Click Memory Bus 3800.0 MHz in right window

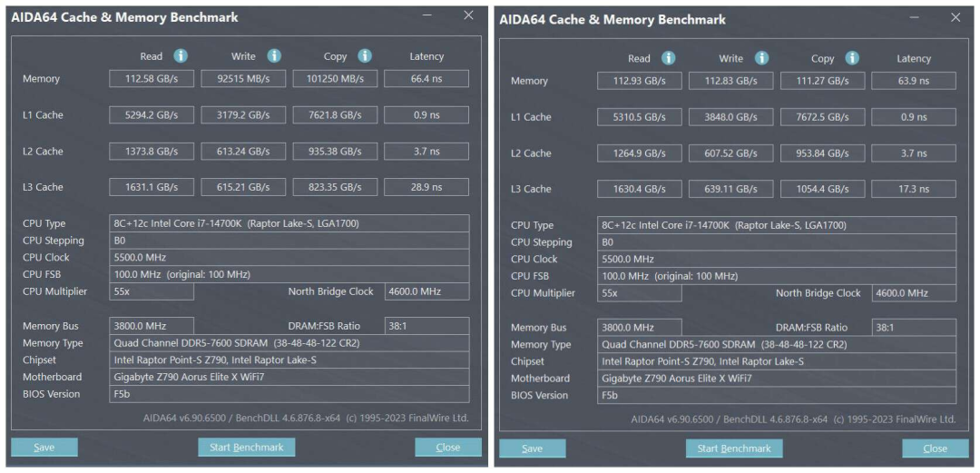[x=640, y=327]
